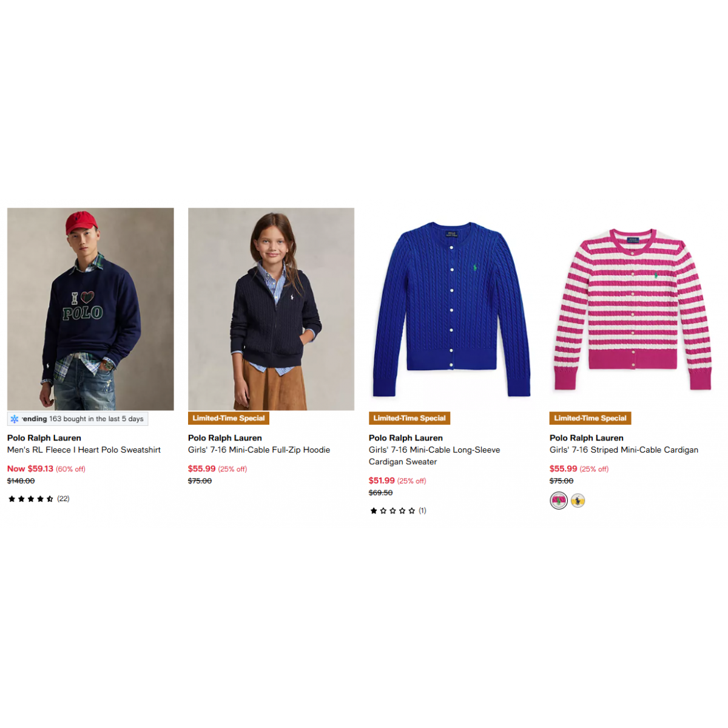This screenshot has width=728, height=728.
Task: Select the pink striped color swatch
Action: [x=558, y=500]
